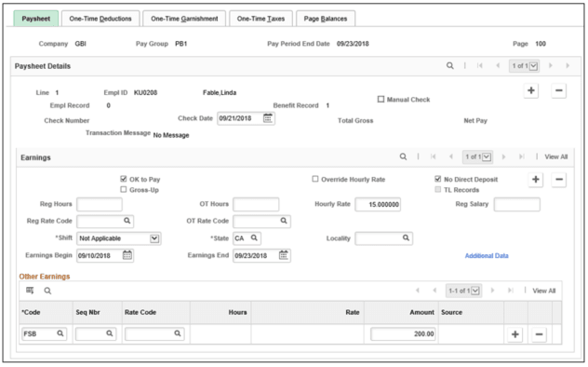Open the Shift dropdown
Viewport: 588px width, 367px height.
(x=119, y=238)
